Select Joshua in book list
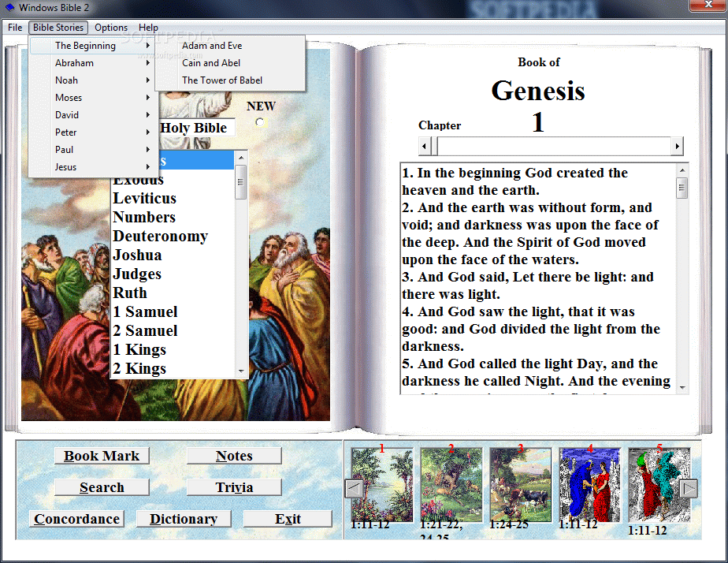728x563 pixels. pyautogui.click(x=173, y=255)
